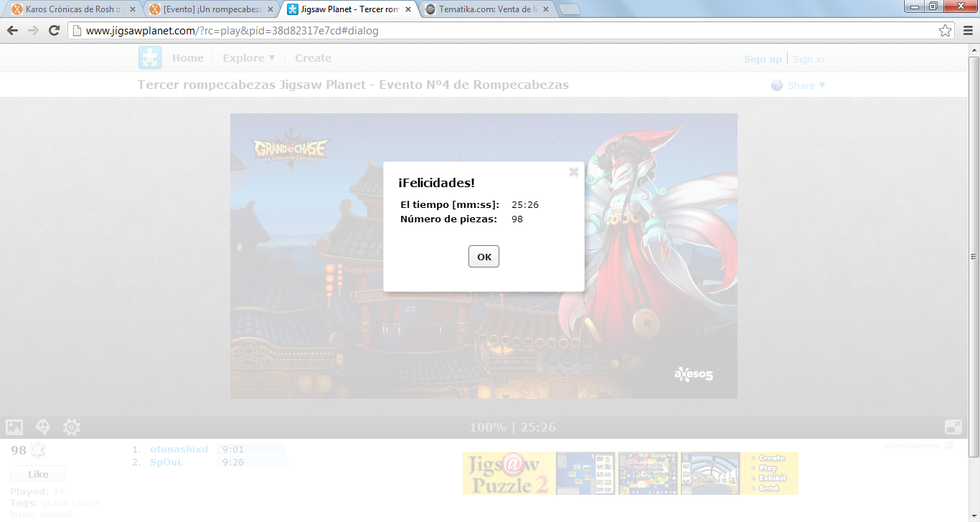Click the ad-choices icon beside Advertisement
980x522 pixels.
pos(949,445)
